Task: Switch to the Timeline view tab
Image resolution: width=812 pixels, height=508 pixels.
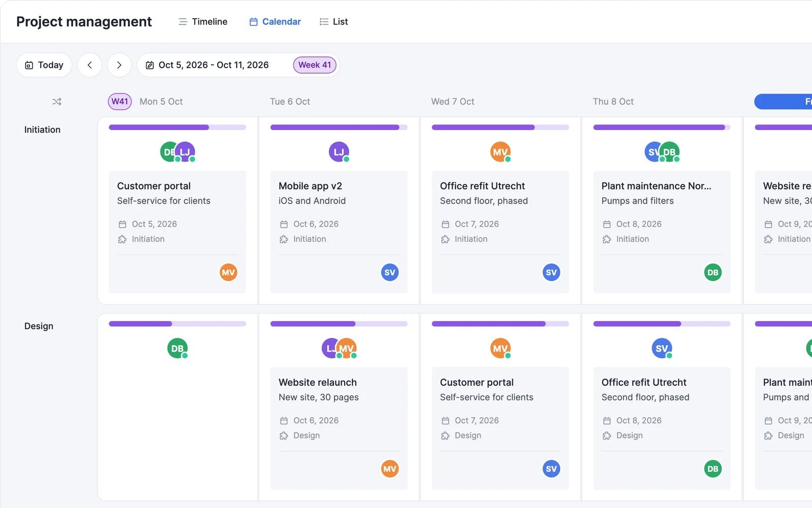Action: click(x=202, y=22)
